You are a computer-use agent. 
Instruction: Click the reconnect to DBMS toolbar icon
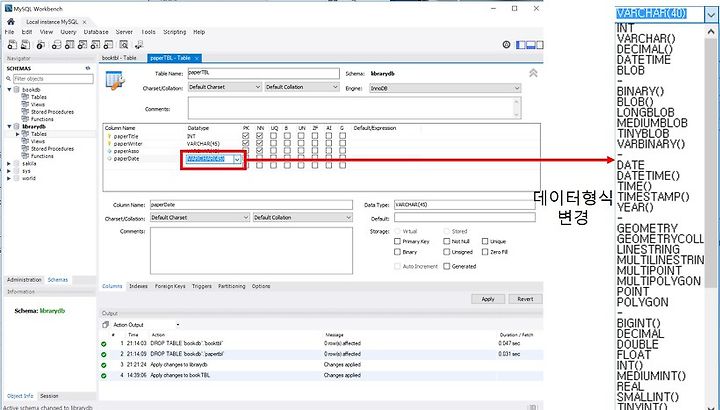(x=139, y=45)
